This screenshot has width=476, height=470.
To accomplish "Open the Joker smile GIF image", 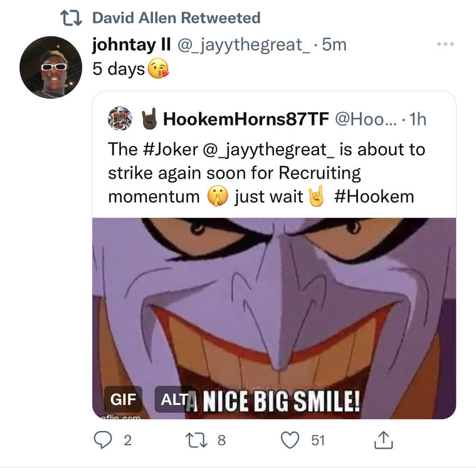I will (x=274, y=307).
